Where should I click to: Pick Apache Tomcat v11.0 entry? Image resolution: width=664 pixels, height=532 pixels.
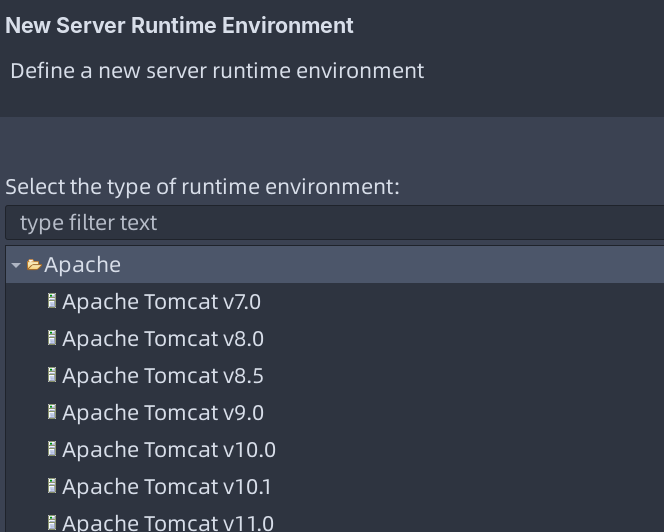168,523
